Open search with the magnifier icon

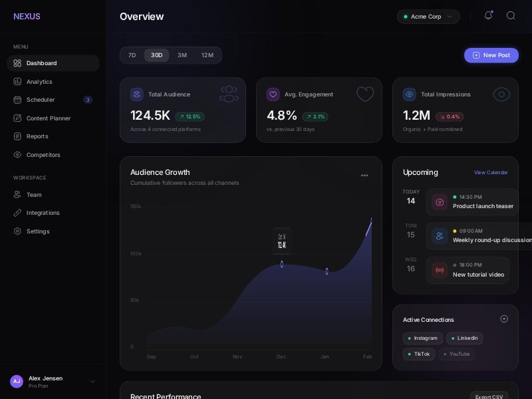click(x=511, y=16)
